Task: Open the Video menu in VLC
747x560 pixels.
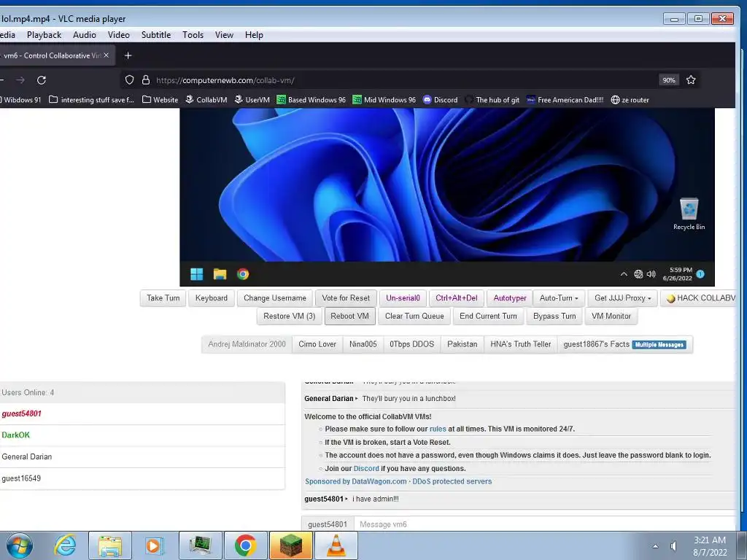Action: click(x=119, y=35)
